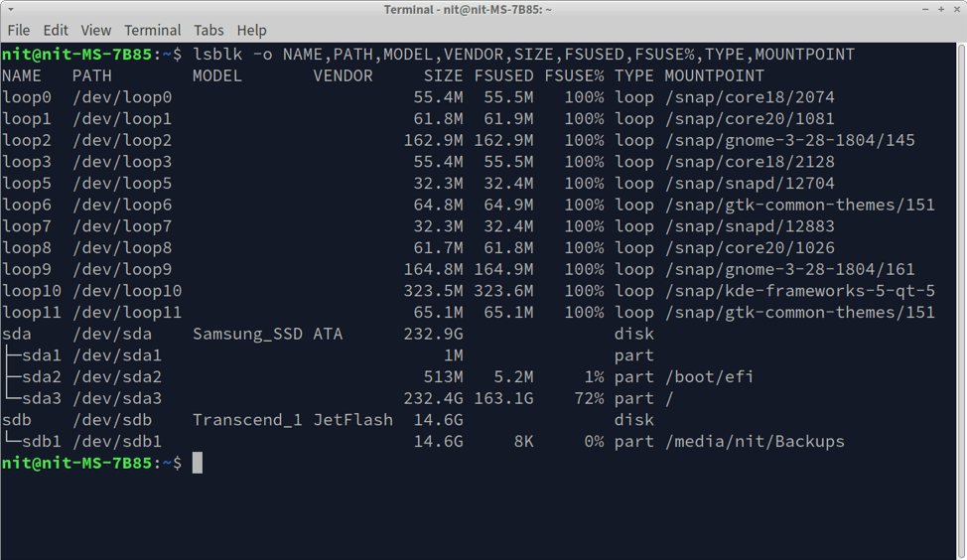Click the 72% usage value
Screen dimensions: 967x560
(589, 398)
